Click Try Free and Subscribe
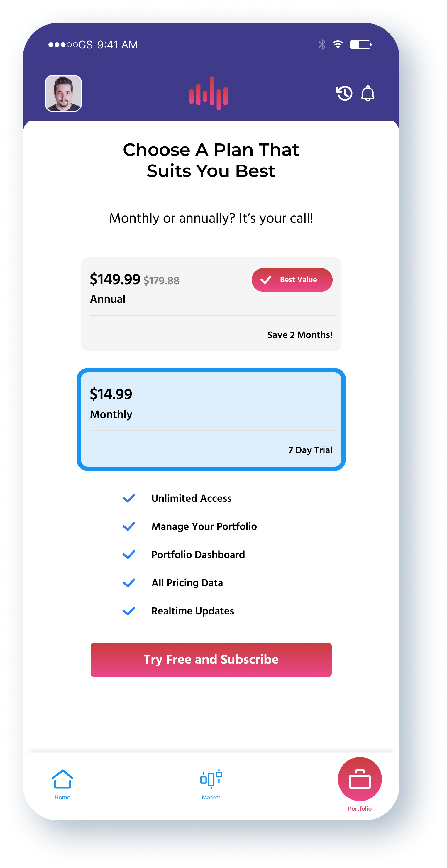The height and width of the screenshot is (868, 447). click(211, 659)
